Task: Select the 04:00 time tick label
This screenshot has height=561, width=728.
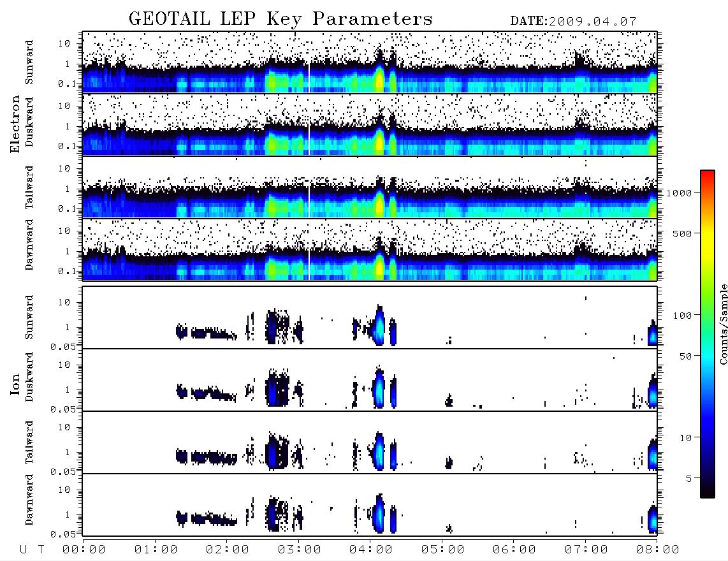Action: [371, 550]
